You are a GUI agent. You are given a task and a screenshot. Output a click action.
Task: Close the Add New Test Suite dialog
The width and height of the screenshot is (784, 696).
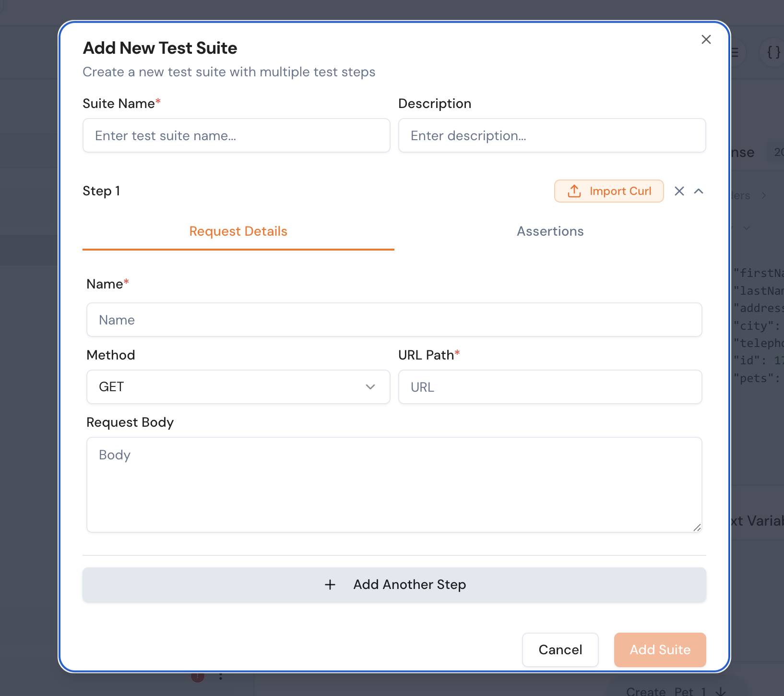coord(706,39)
